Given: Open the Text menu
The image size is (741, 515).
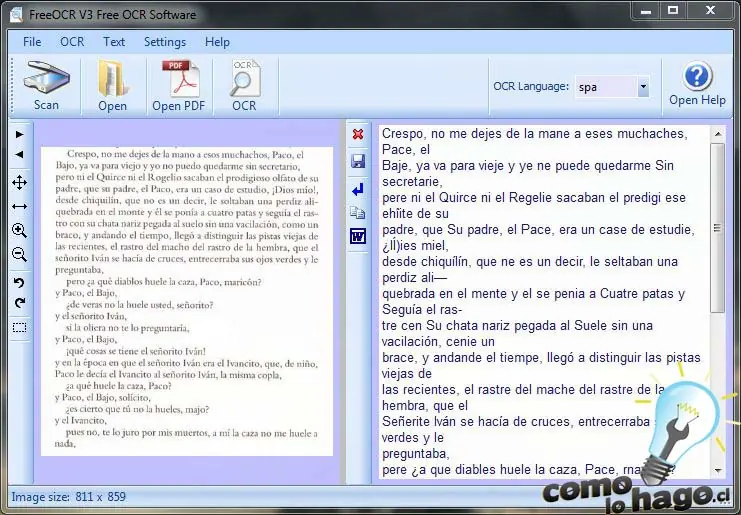Looking at the screenshot, I should point(114,42).
